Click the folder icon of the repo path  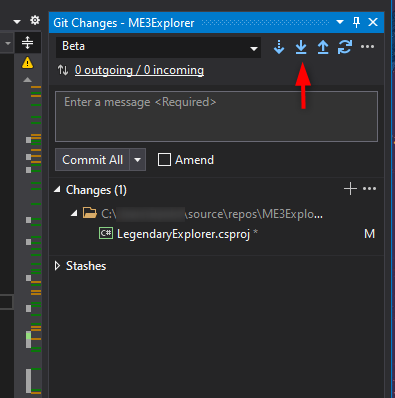tap(90, 212)
